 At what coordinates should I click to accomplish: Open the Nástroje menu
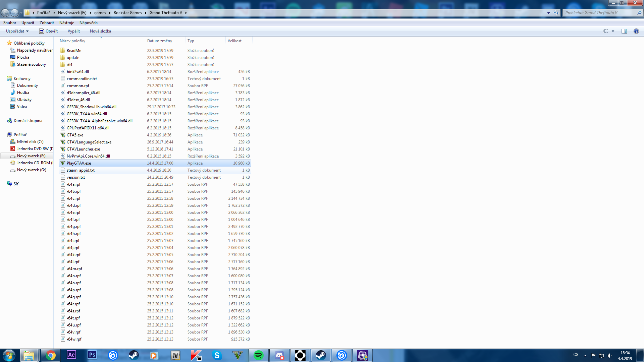point(66,23)
